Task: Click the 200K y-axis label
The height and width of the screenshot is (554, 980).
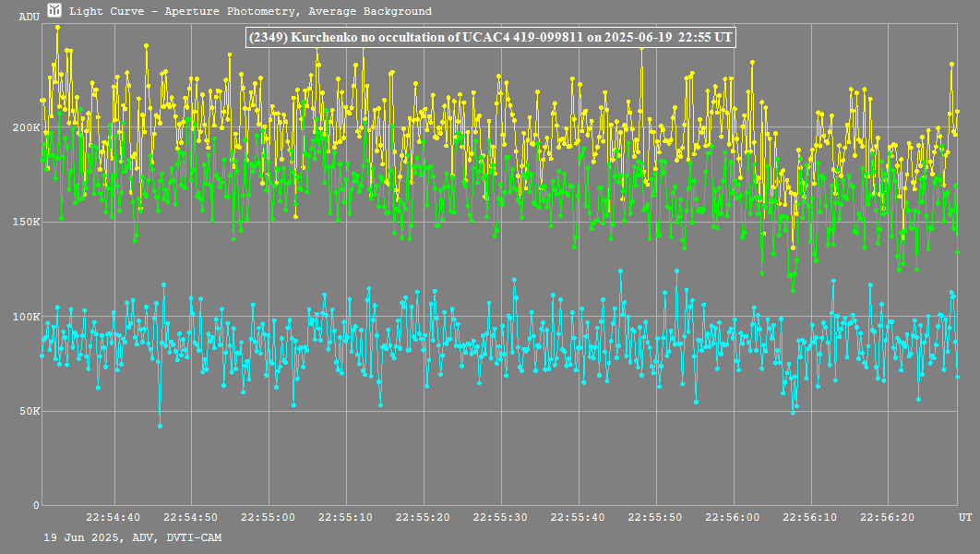Action: click(x=26, y=127)
